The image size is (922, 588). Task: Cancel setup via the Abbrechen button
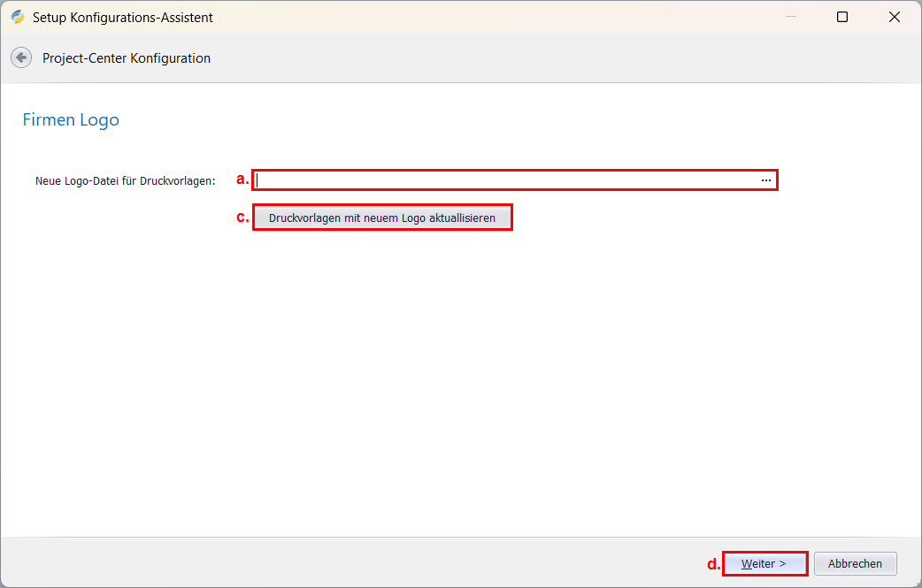coord(855,563)
